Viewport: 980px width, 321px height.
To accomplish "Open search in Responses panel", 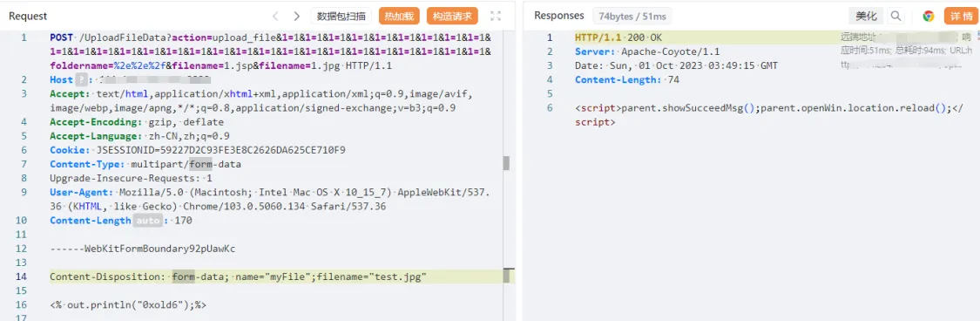I will [896, 17].
